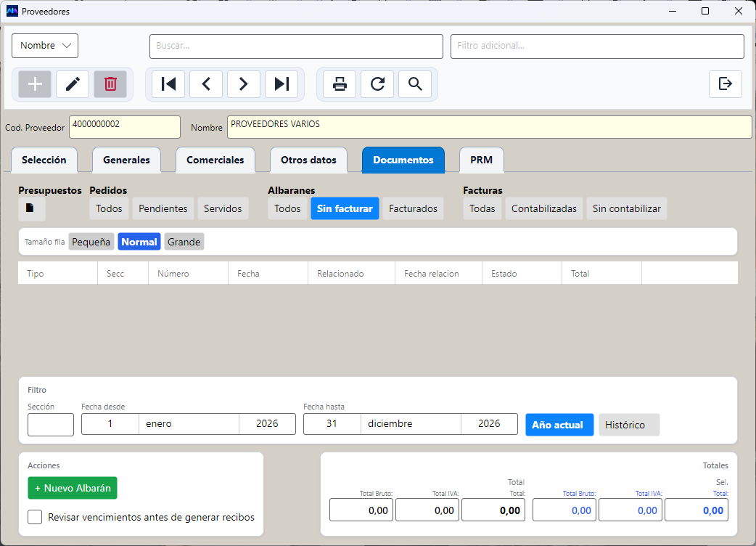Refresh data with circular arrow icon
Viewport: 756px width, 546px height.
(x=377, y=84)
